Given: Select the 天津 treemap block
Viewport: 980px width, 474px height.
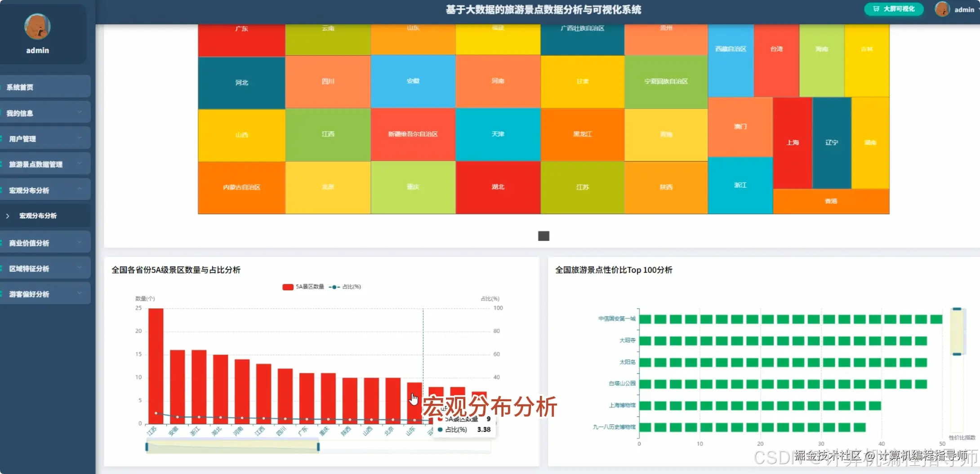Looking at the screenshot, I should pyautogui.click(x=498, y=134).
